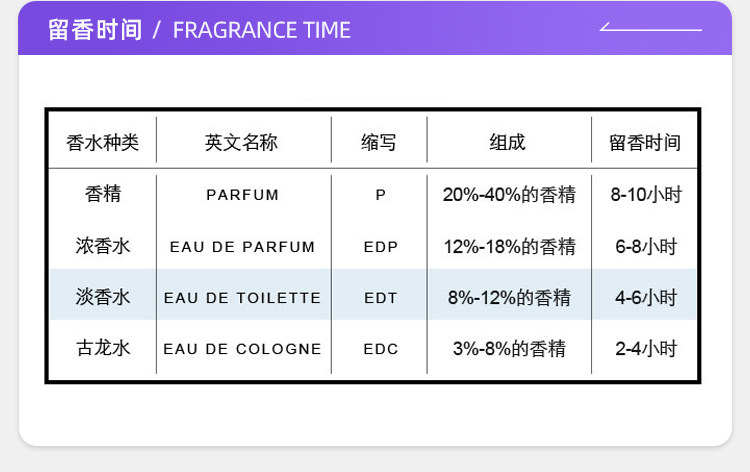This screenshot has height=472, width=750.
Task: Click the 20%-40%的香精 composition cell
Action: coord(508,195)
